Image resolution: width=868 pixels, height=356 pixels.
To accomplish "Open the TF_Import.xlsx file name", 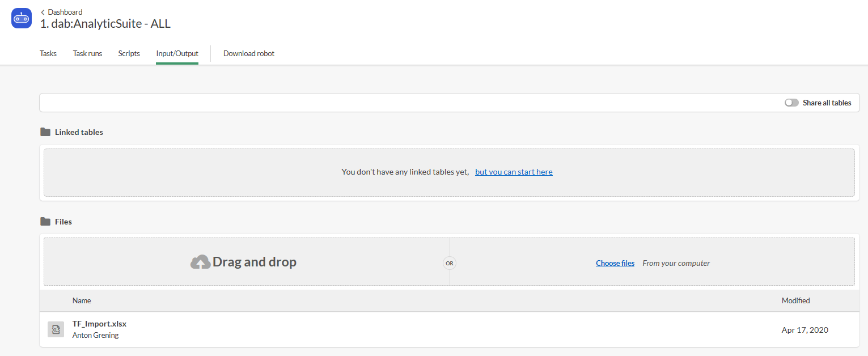I will point(99,324).
